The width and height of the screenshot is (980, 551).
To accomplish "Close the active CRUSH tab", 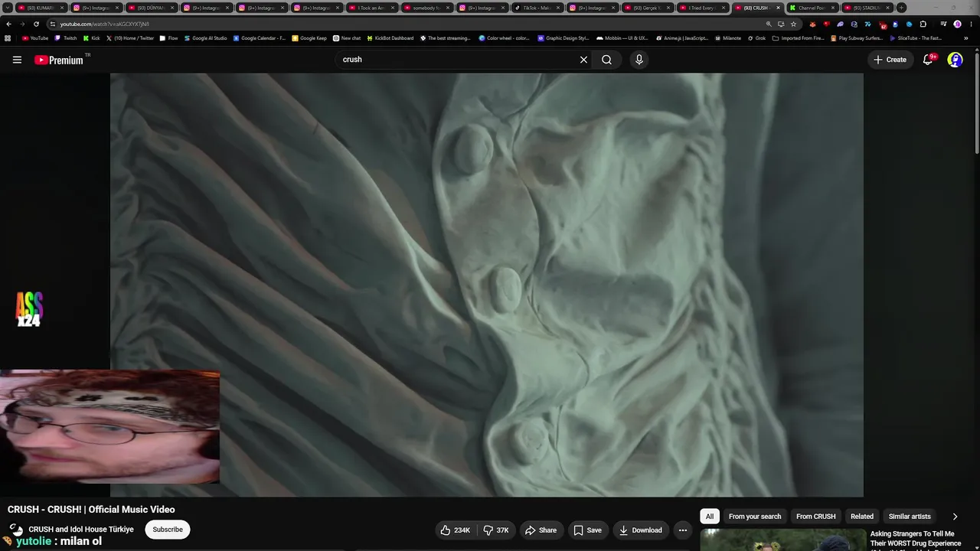I will click(x=778, y=8).
